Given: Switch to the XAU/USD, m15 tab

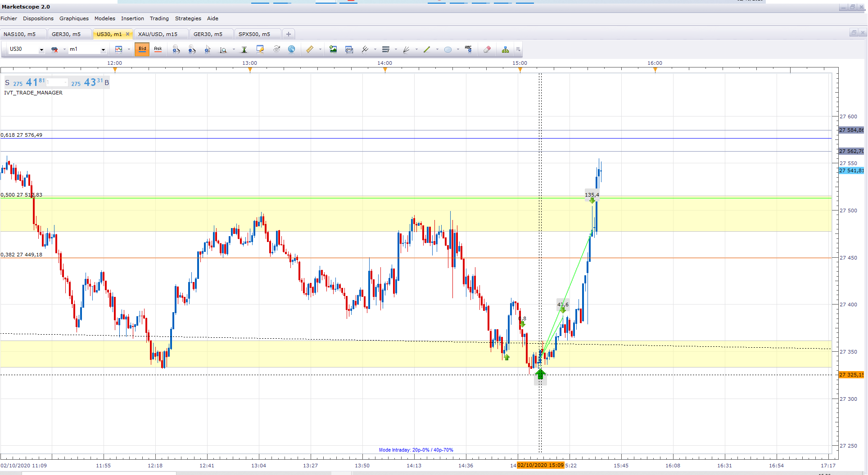Looking at the screenshot, I should 158,34.
